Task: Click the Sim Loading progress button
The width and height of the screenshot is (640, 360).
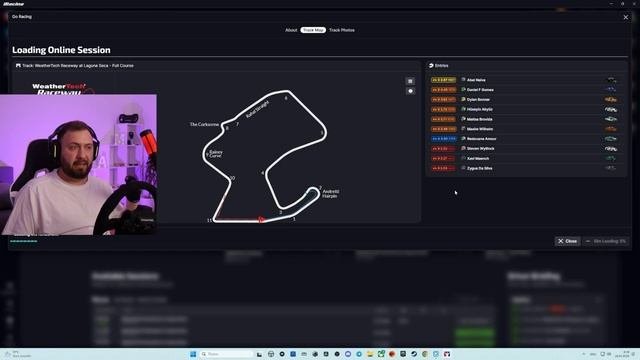Action: (x=606, y=241)
